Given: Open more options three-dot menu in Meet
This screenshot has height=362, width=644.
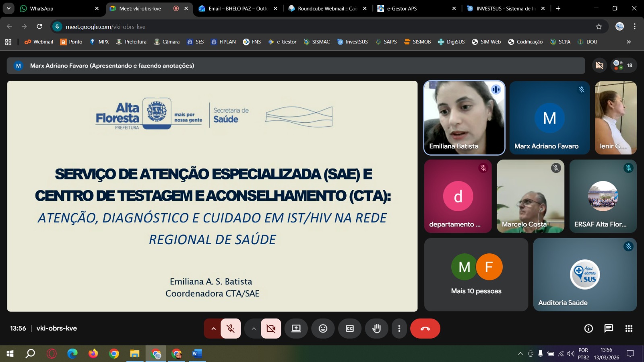Looking at the screenshot, I should pos(399,329).
